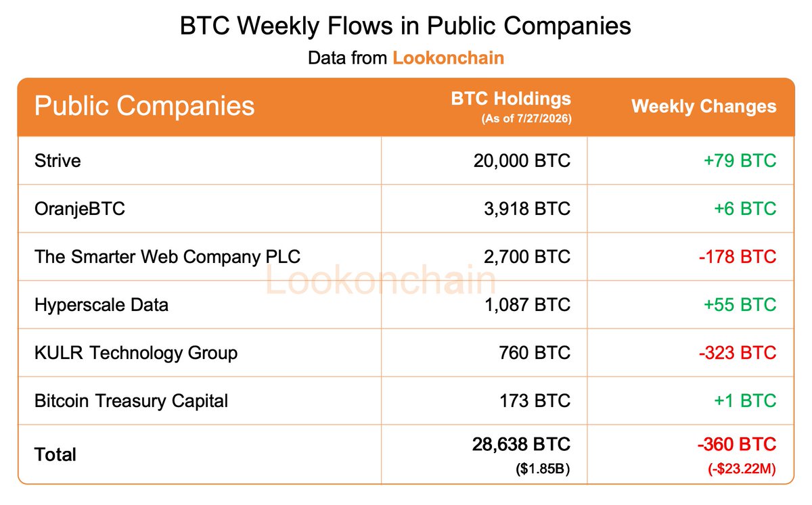The image size is (812, 505).
Task: Select the Strive company name
Action: pyautogui.click(x=58, y=160)
